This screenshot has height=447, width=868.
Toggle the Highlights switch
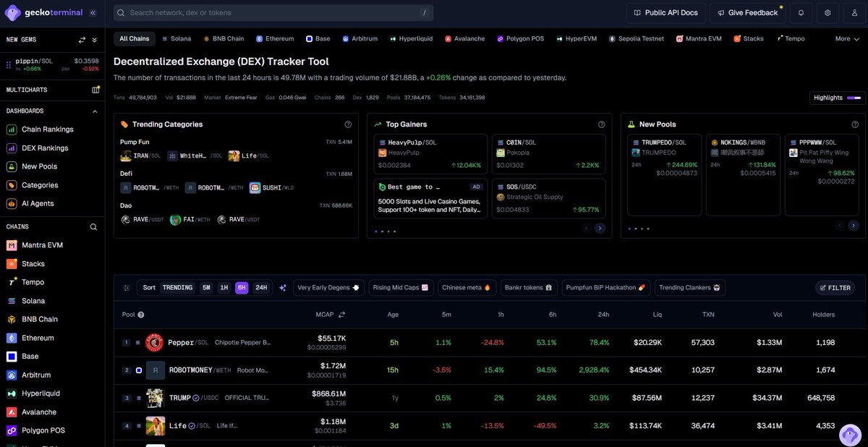coord(854,98)
